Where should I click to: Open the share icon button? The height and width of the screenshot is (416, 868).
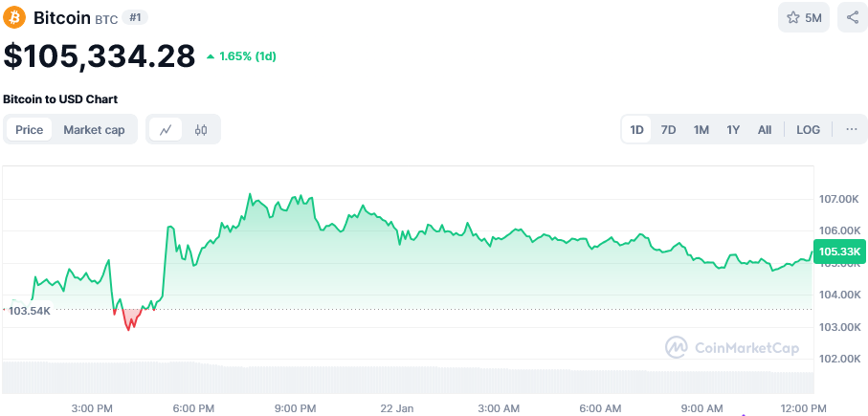click(x=853, y=18)
